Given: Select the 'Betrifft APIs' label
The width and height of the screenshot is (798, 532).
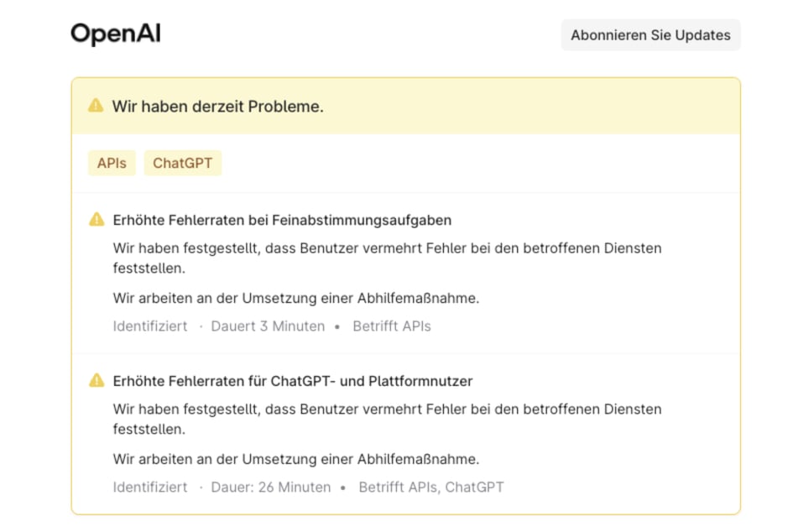Looking at the screenshot, I should click(391, 326).
